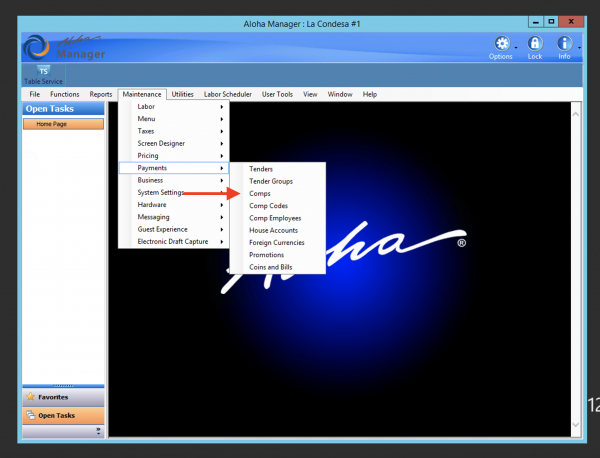This screenshot has width=600, height=458.
Task: Open the Functions menu
Action: pos(65,94)
